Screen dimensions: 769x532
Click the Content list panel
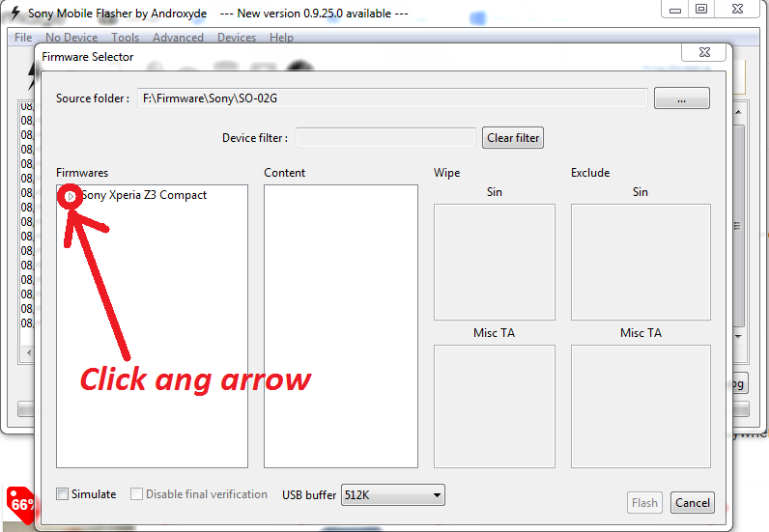[x=341, y=326]
